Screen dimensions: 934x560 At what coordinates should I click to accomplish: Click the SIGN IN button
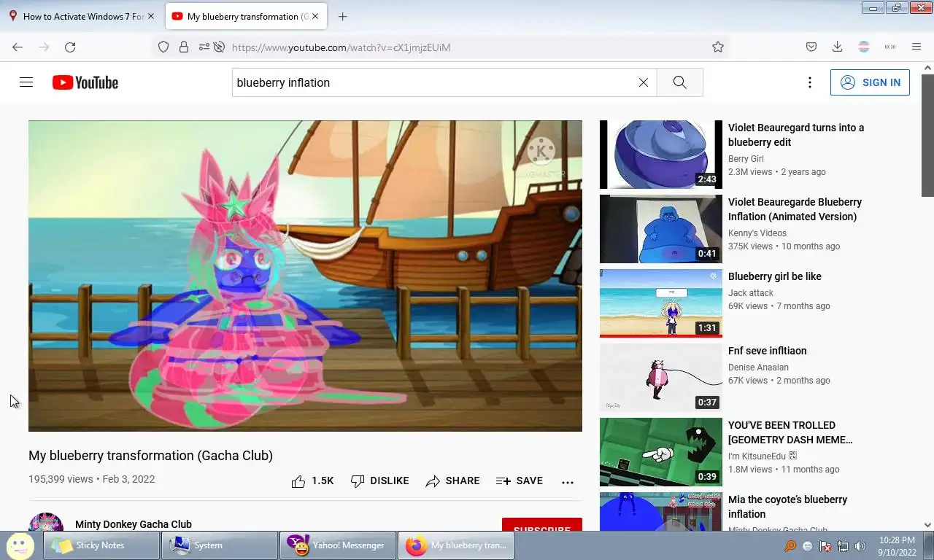870,82
